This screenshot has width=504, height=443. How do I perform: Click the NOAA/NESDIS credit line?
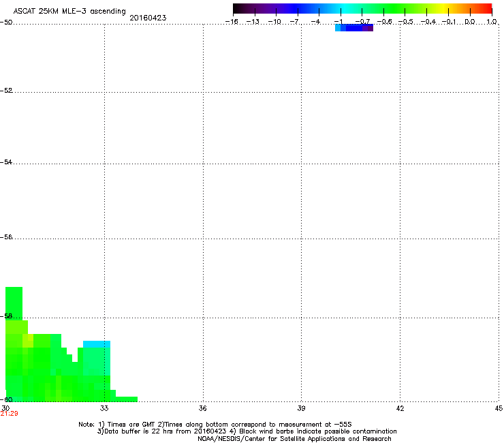[x=294, y=439]
